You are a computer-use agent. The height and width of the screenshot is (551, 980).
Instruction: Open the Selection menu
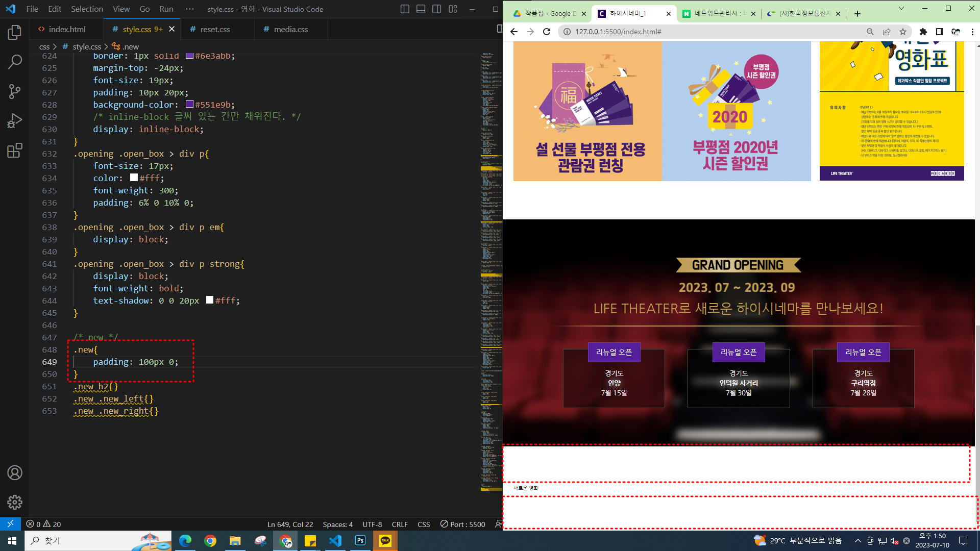pos(87,9)
